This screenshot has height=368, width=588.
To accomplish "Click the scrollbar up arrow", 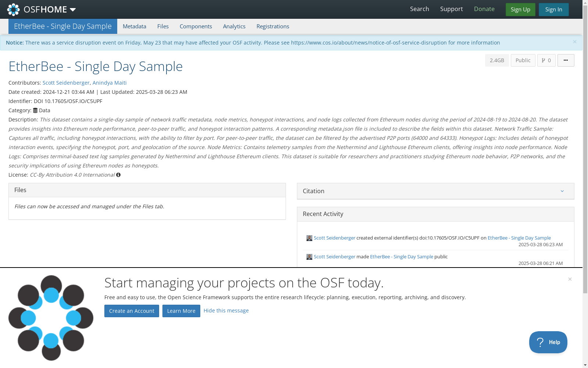I will 585,3.
